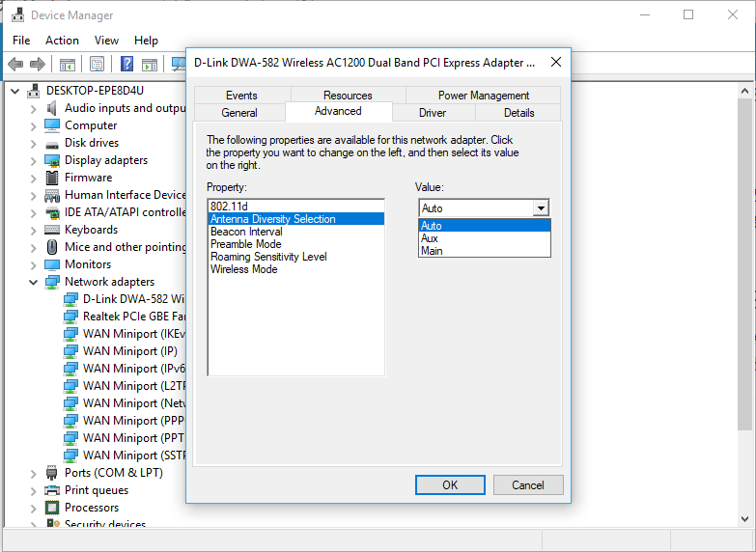Select the D-Link DWA-582 tree entry

tap(133, 299)
